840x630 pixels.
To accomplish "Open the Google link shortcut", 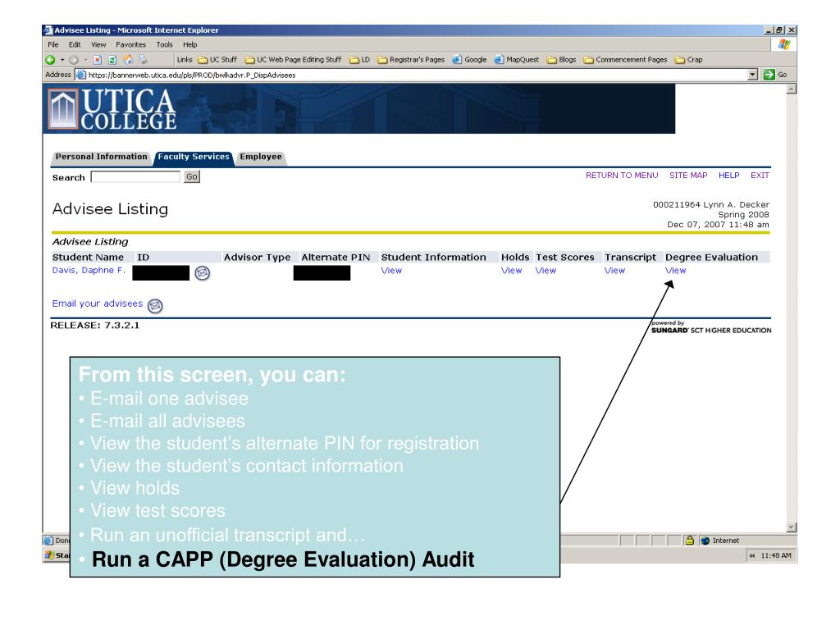I will point(469,60).
